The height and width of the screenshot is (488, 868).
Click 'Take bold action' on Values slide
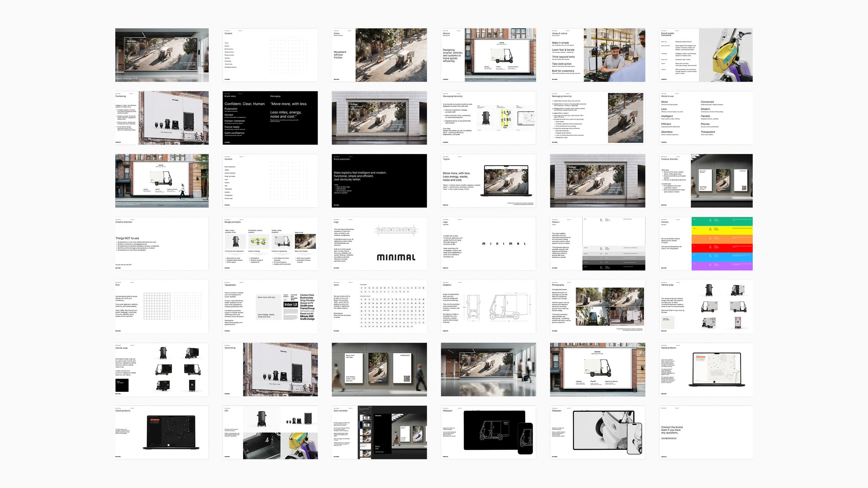[x=562, y=64]
